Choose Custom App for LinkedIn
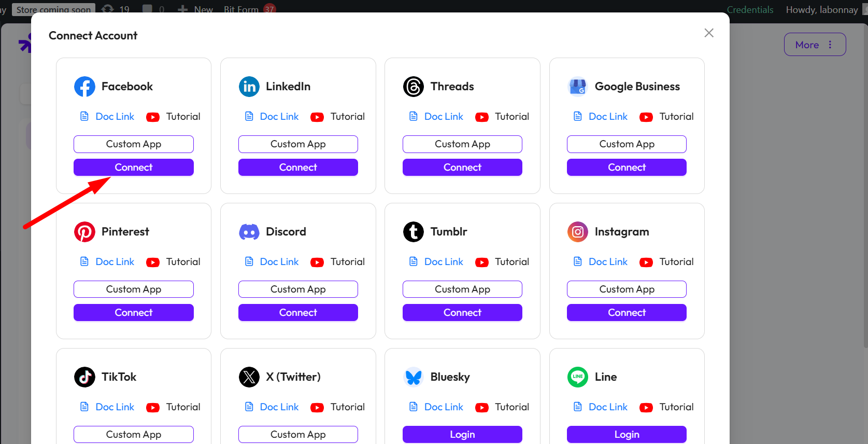The width and height of the screenshot is (868, 444). pyautogui.click(x=298, y=144)
